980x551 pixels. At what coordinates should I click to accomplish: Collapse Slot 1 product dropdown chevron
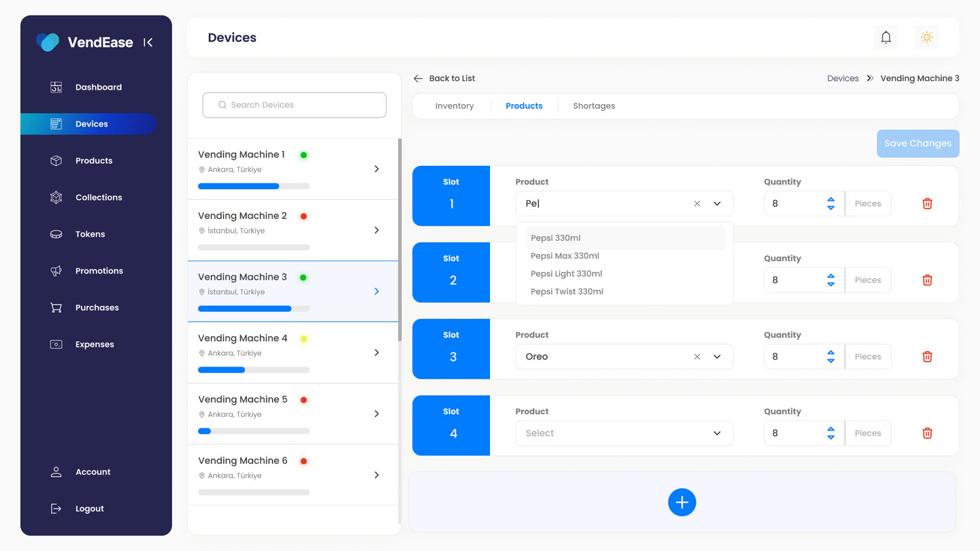tap(717, 203)
